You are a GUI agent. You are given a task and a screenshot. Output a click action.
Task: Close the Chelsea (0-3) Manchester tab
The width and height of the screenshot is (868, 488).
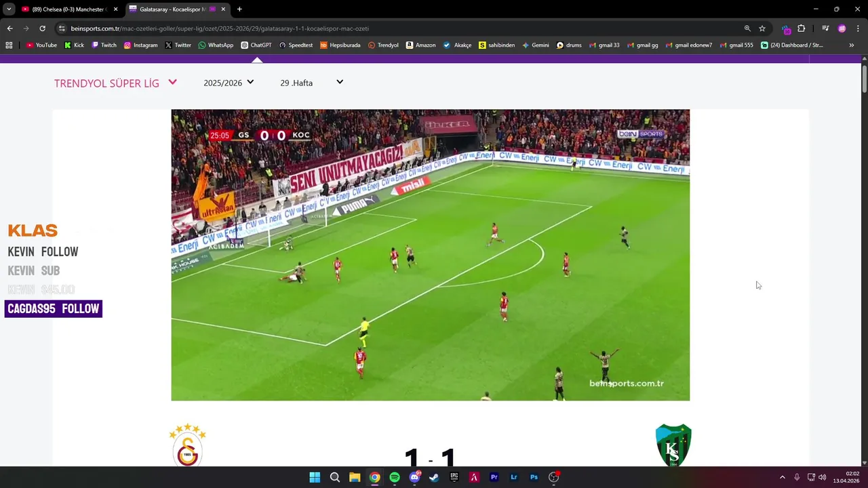click(x=115, y=9)
